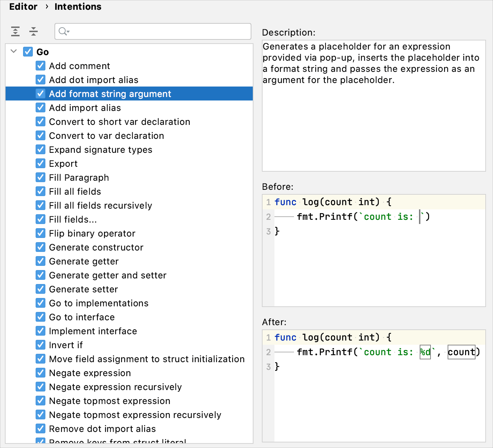Uncheck the Add comment checkbox

(41, 66)
